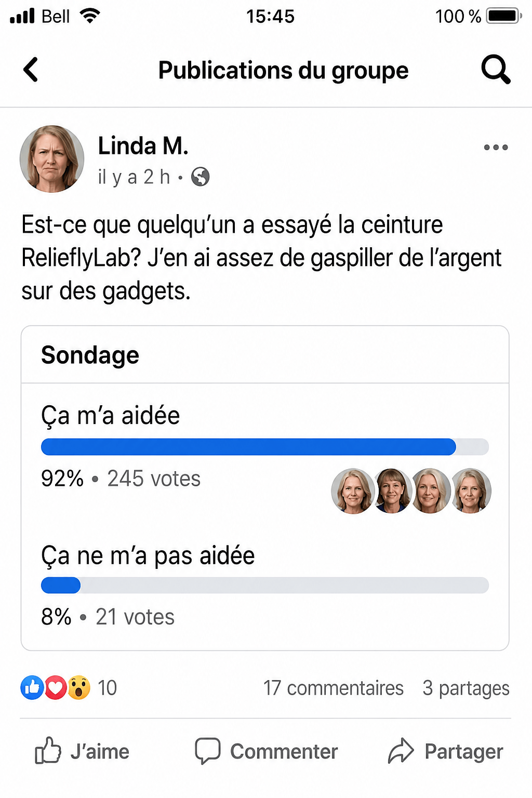The width and height of the screenshot is (532, 798).
Task: View the 3 partages list
Action: coord(466,688)
